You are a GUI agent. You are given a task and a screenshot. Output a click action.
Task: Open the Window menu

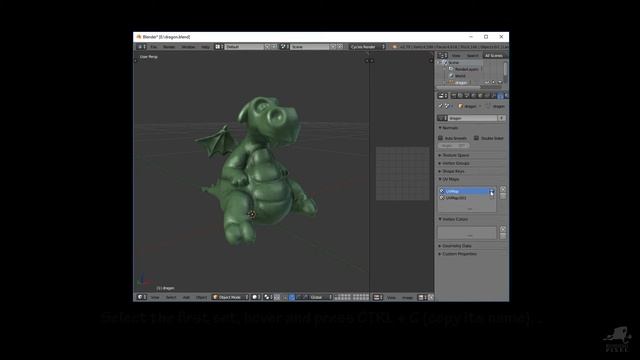pyautogui.click(x=188, y=47)
